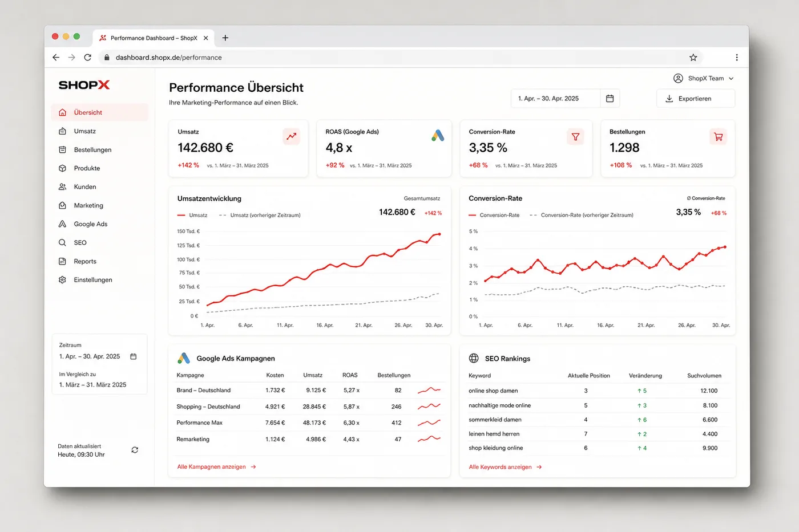Viewport: 799px width, 532px height.
Task: Open the browser three-dot menu
Action: 737,58
